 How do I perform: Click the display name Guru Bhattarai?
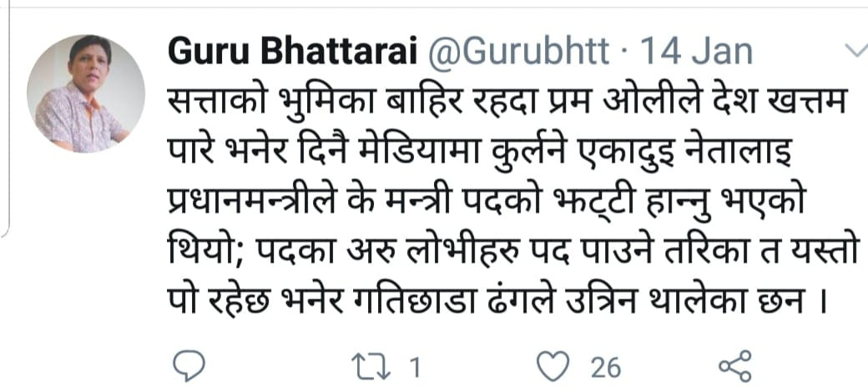(293, 53)
